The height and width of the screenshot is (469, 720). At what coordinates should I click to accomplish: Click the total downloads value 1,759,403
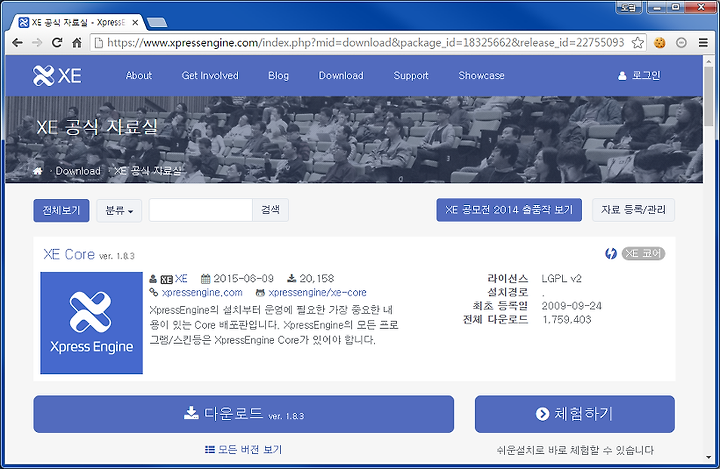click(567, 320)
